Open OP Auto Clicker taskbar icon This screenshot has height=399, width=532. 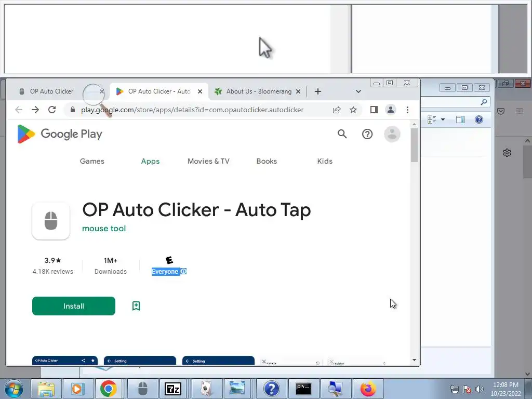(142, 389)
